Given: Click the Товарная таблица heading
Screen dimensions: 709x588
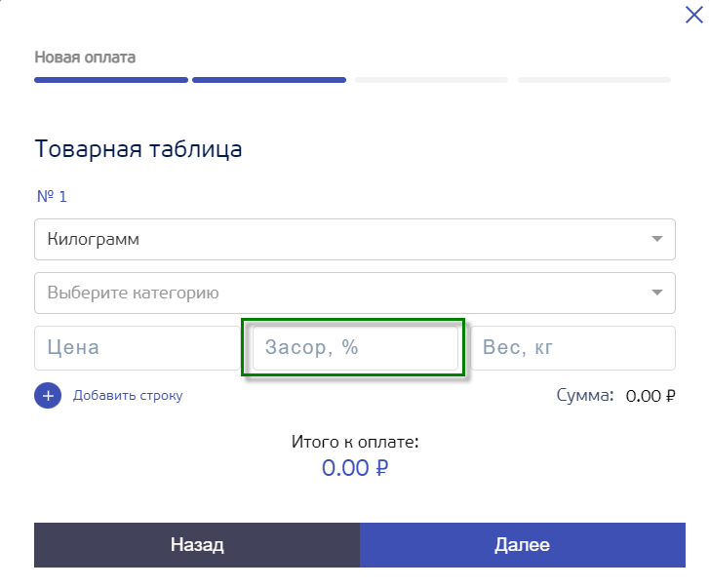Looking at the screenshot, I should (x=138, y=148).
